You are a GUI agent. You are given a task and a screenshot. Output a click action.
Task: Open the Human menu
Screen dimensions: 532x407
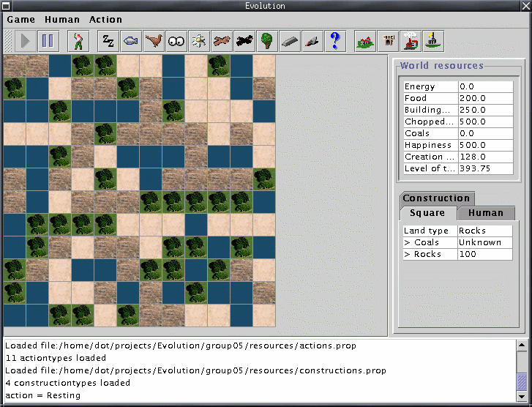tap(62, 20)
